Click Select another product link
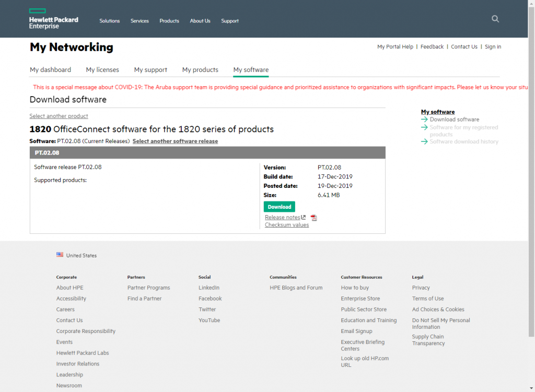The width and height of the screenshot is (535, 392). (59, 116)
